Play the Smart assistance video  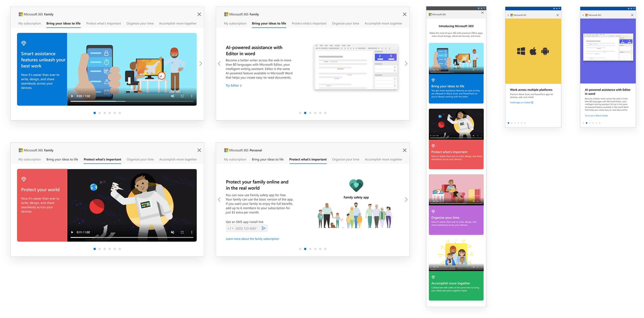tap(72, 96)
